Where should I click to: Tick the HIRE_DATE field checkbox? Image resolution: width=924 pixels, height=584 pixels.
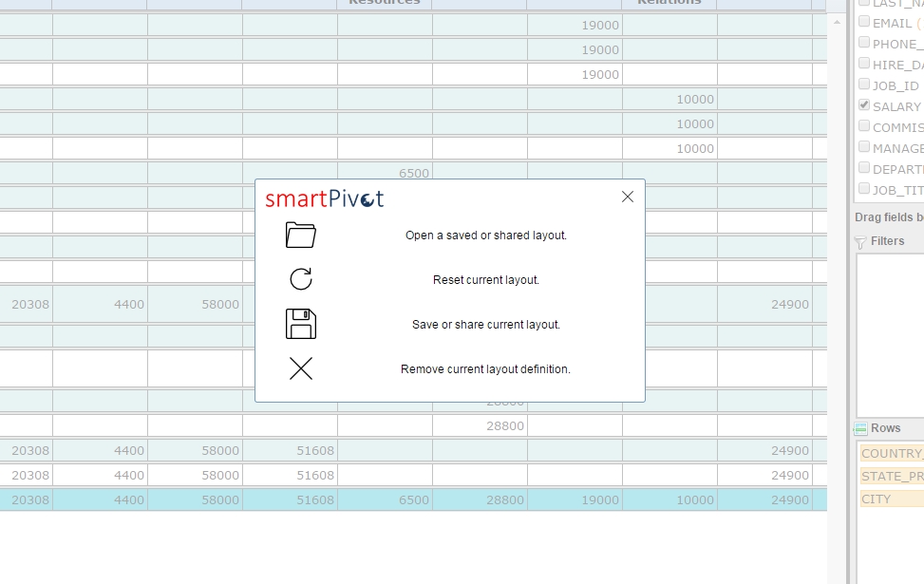pyautogui.click(x=864, y=64)
